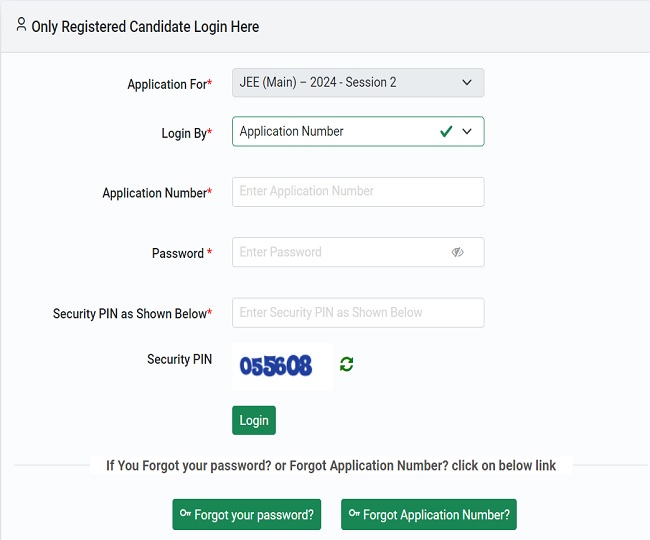
Task: Click key icon on Forgot Application Number button
Action: pos(353,514)
